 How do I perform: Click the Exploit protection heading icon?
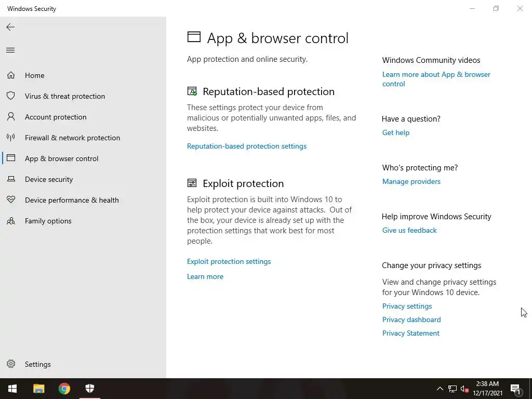coord(192,183)
